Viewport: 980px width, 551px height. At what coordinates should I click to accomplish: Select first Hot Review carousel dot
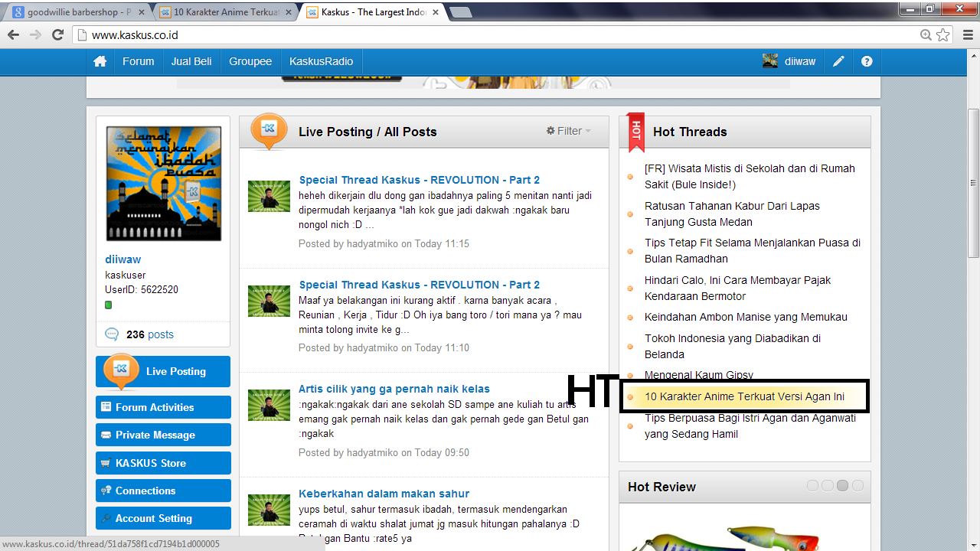[x=813, y=486]
